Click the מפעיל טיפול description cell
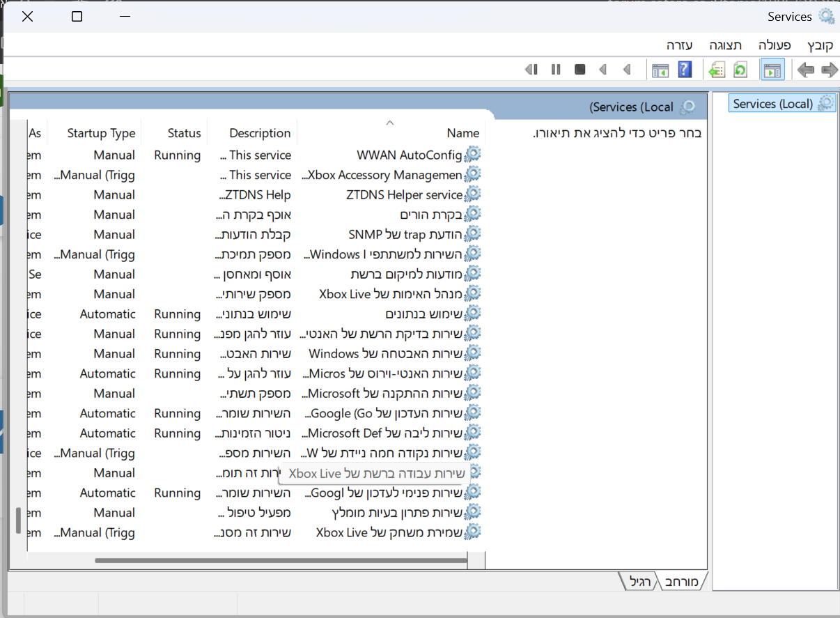The height and width of the screenshot is (618, 840). pos(255,512)
